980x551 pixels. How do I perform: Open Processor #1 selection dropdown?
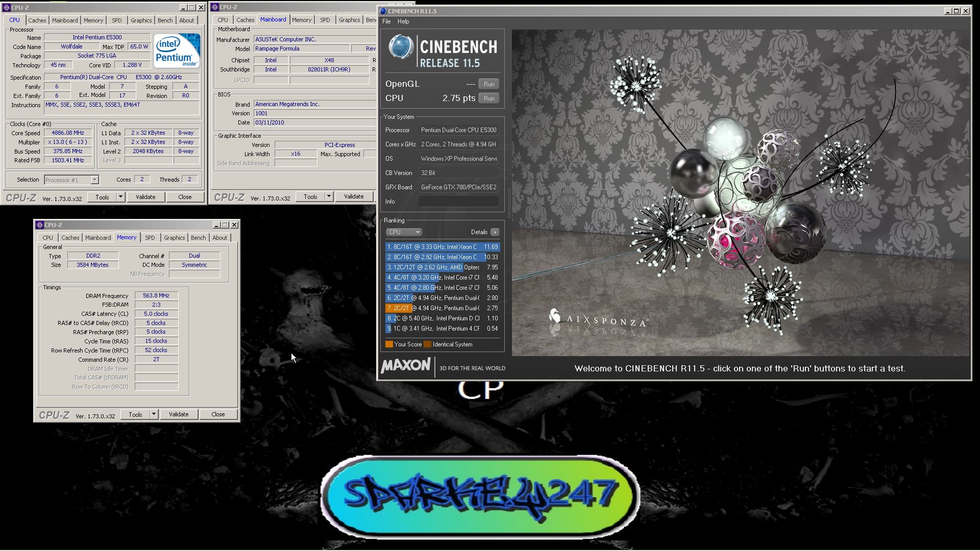point(71,180)
